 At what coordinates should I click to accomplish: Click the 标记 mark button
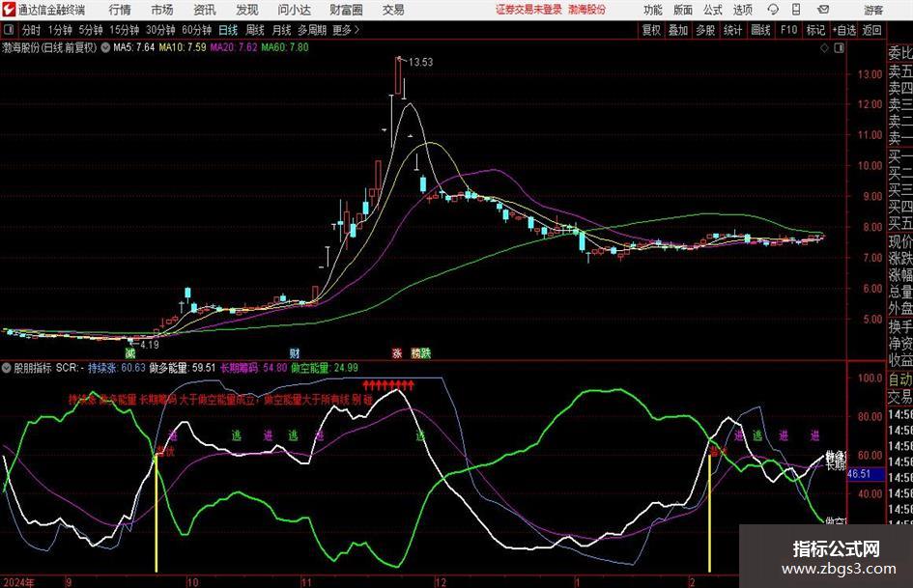tap(815, 30)
